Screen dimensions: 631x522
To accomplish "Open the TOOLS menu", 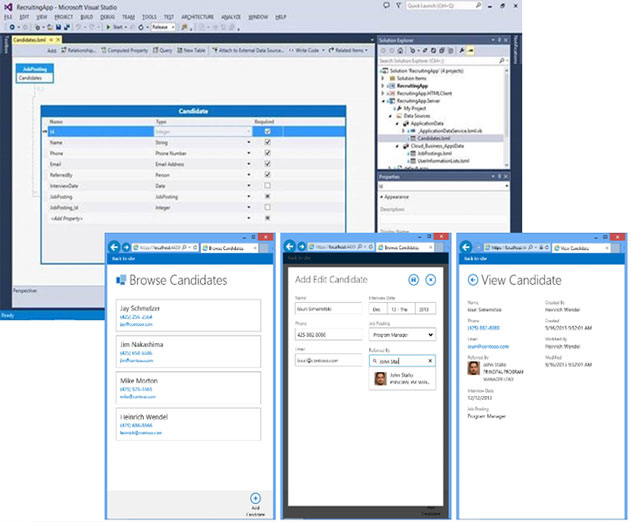I will click(149, 17).
